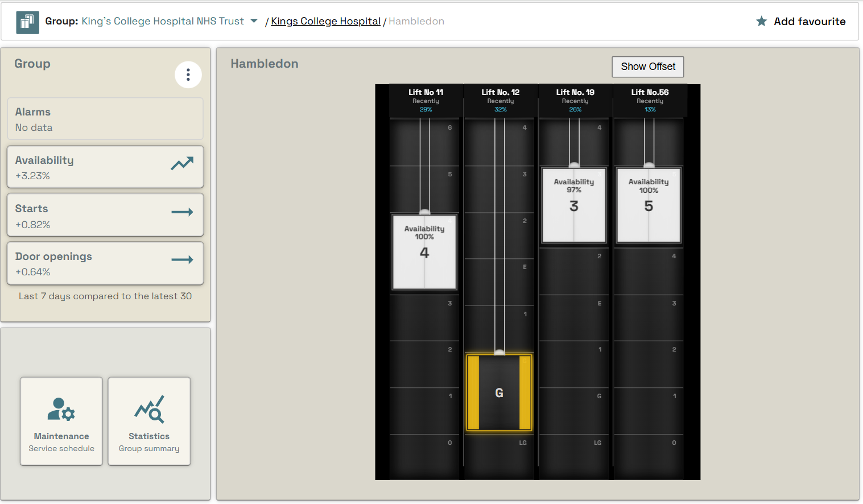This screenshot has width=863, height=504.
Task: Click Lift No. 19 car at floor 3
Action: coord(574,205)
